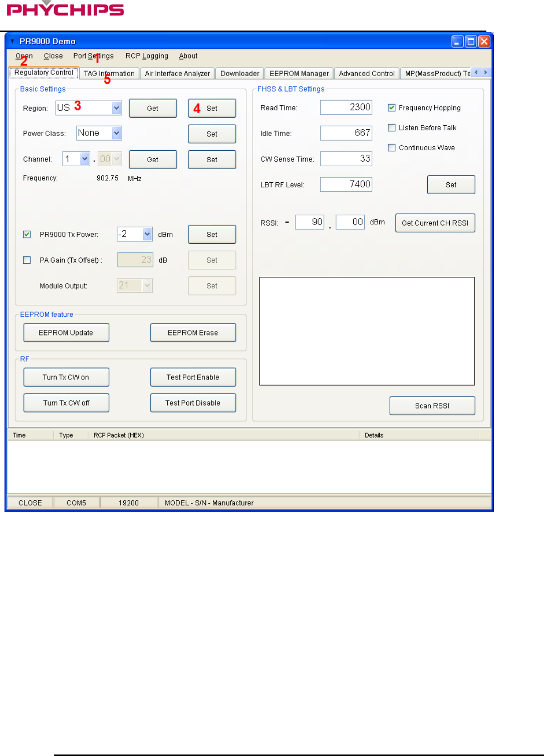
Task: Click the EEPROM Erase button
Action: coord(193,332)
